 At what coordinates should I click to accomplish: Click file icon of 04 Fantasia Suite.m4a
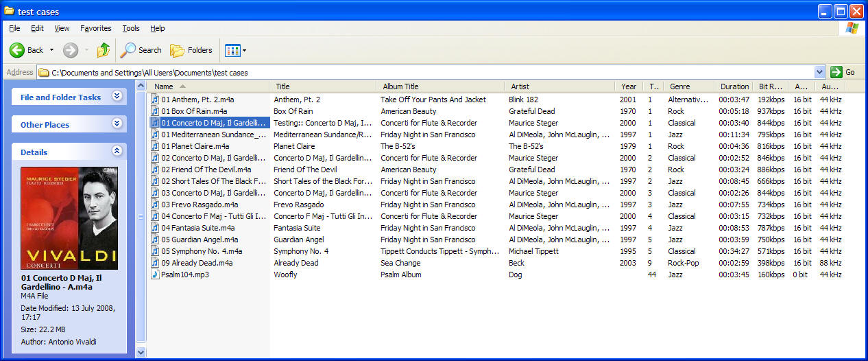pos(155,228)
